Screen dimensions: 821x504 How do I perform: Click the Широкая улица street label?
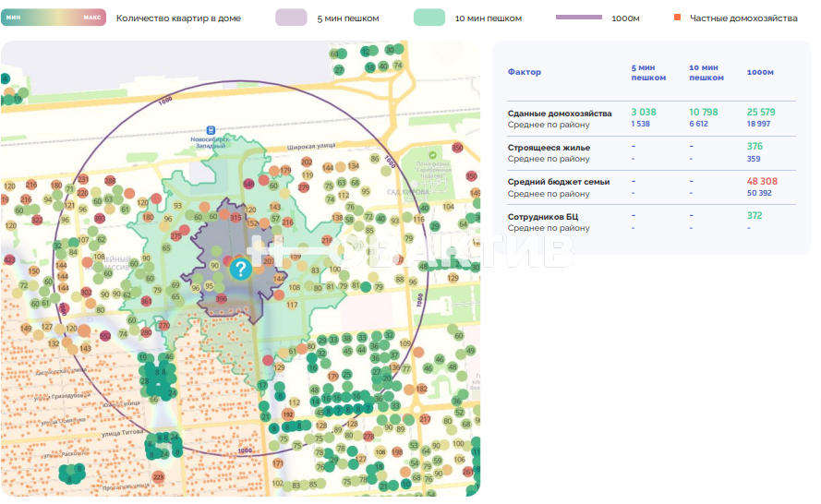pos(311,146)
